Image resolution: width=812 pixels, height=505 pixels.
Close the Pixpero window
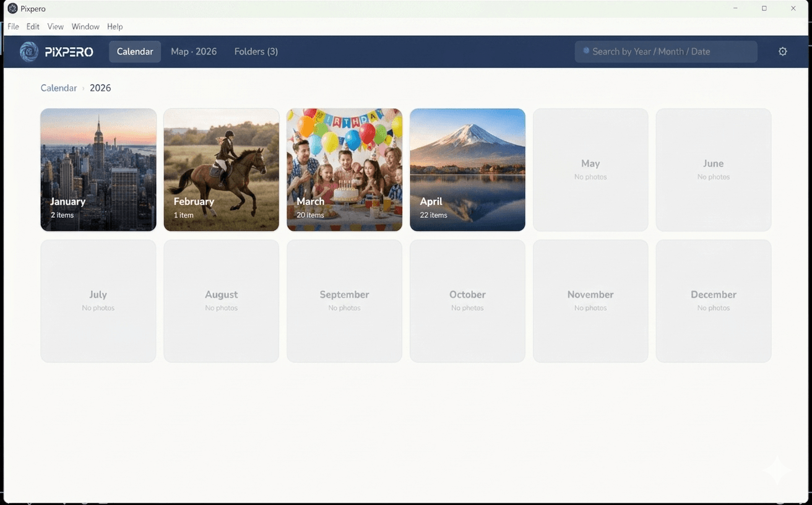click(x=793, y=9)
